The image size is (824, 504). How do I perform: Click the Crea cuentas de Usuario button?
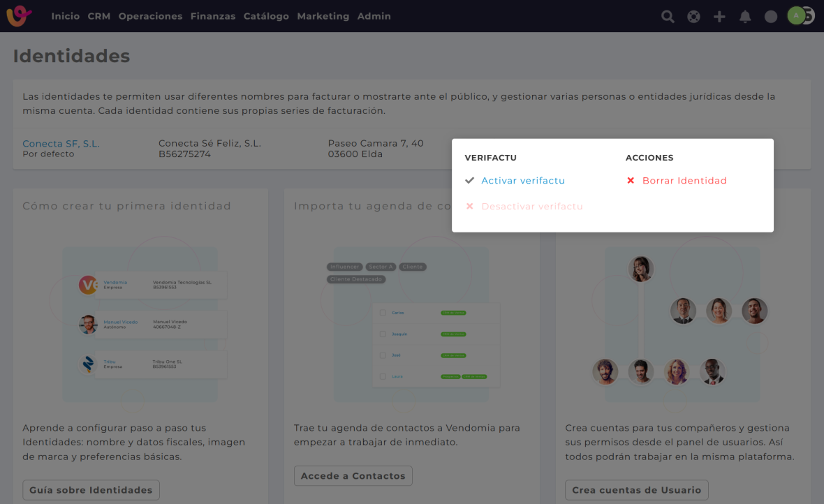coord(637,490)
